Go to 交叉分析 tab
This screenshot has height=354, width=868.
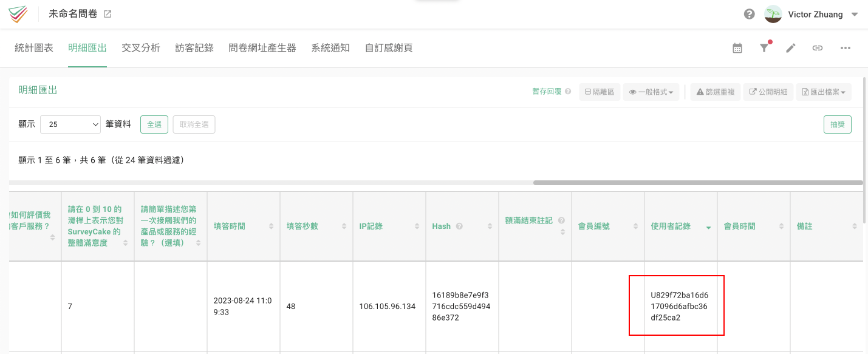coord(141,48)
